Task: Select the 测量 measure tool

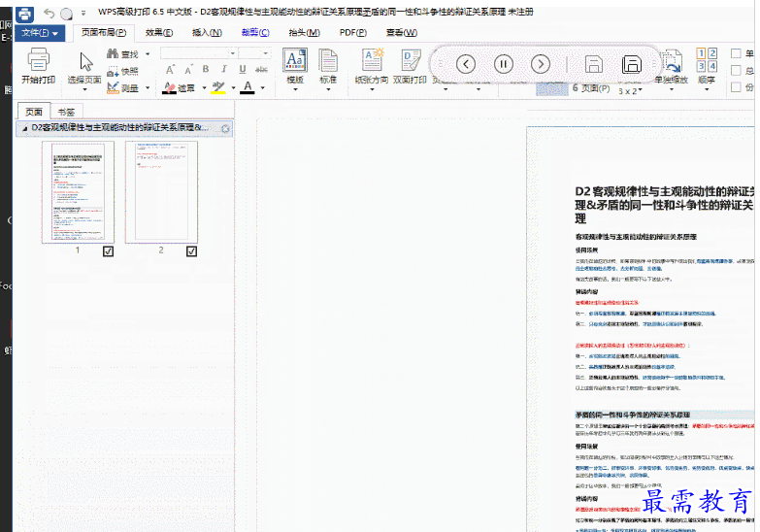Action: click(x=123, y=87)
